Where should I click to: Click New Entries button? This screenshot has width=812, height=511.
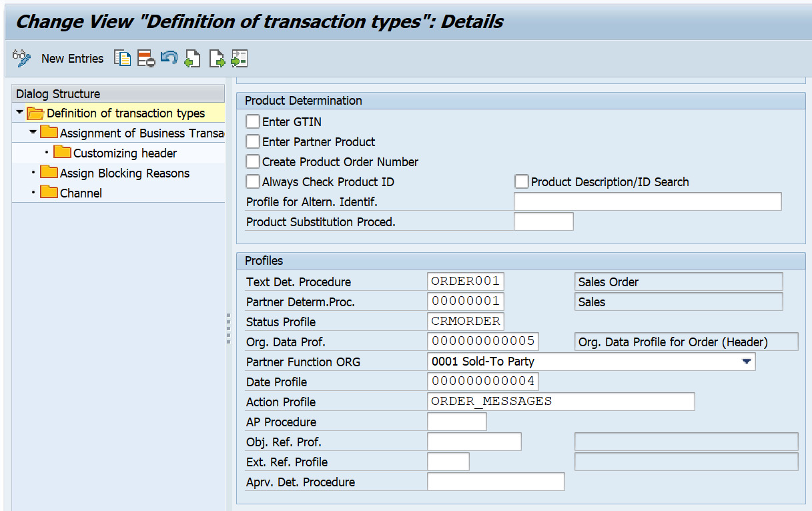pos(72,59)
